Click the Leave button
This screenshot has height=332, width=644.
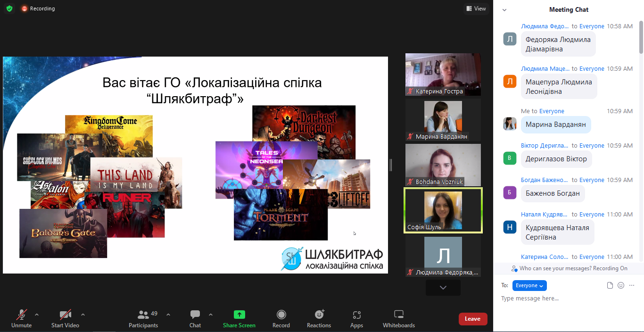(x=472, y=319)
